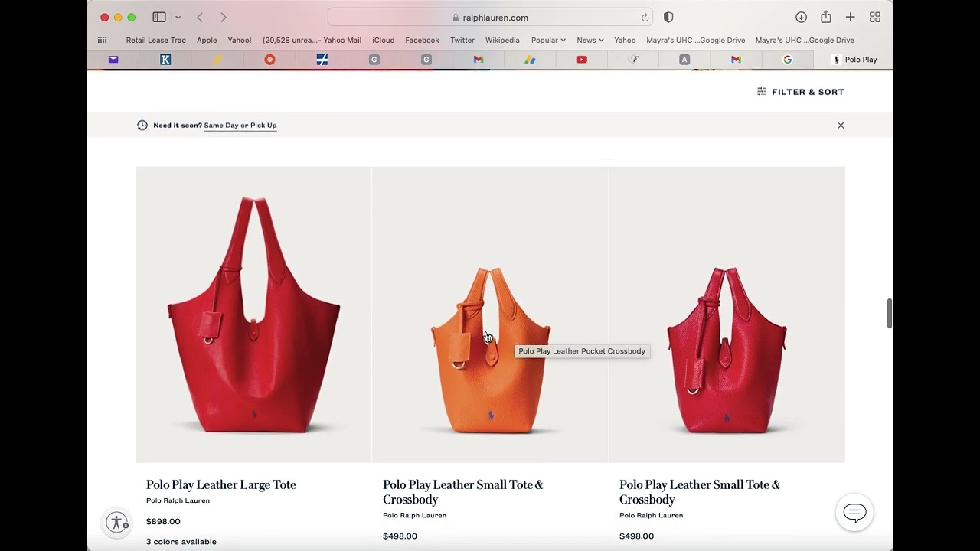This screenshot has height=551, width=980.
Task: Switch to the K icon tab
Action: tap(165, 59)
